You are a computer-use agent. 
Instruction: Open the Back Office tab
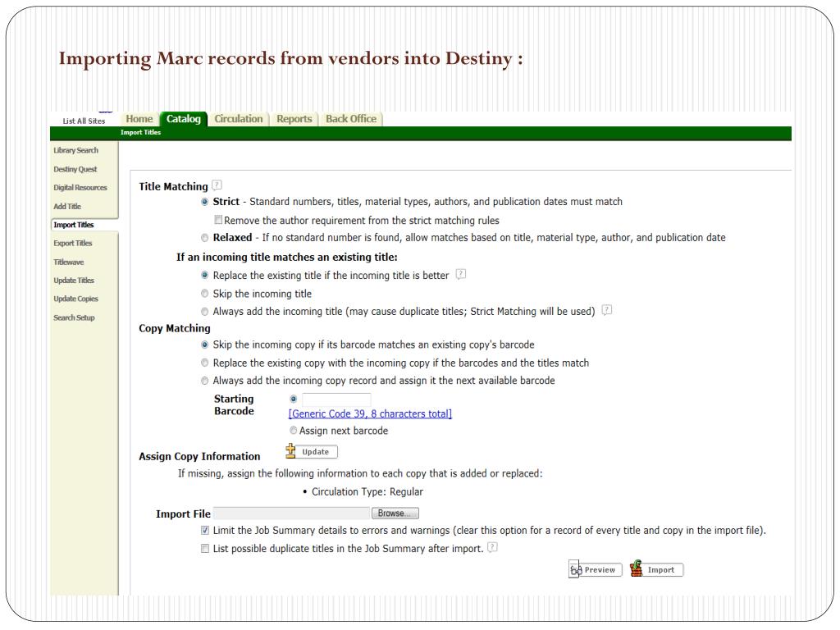tap(351, 119)
